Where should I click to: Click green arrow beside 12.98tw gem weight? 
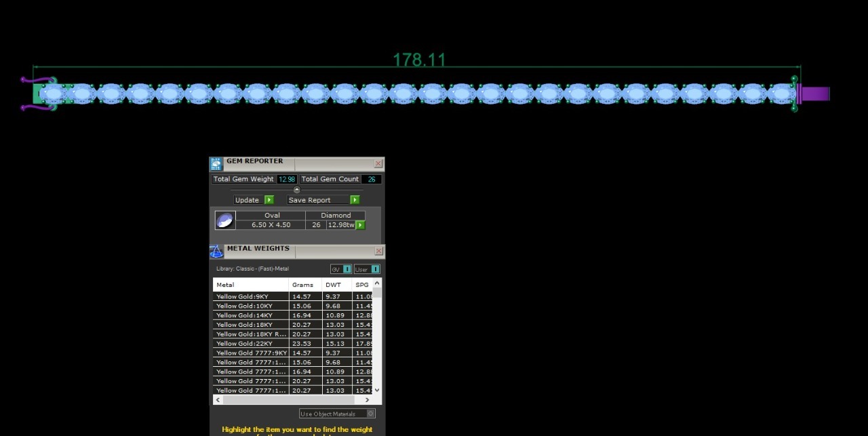[x=360, y=225]
